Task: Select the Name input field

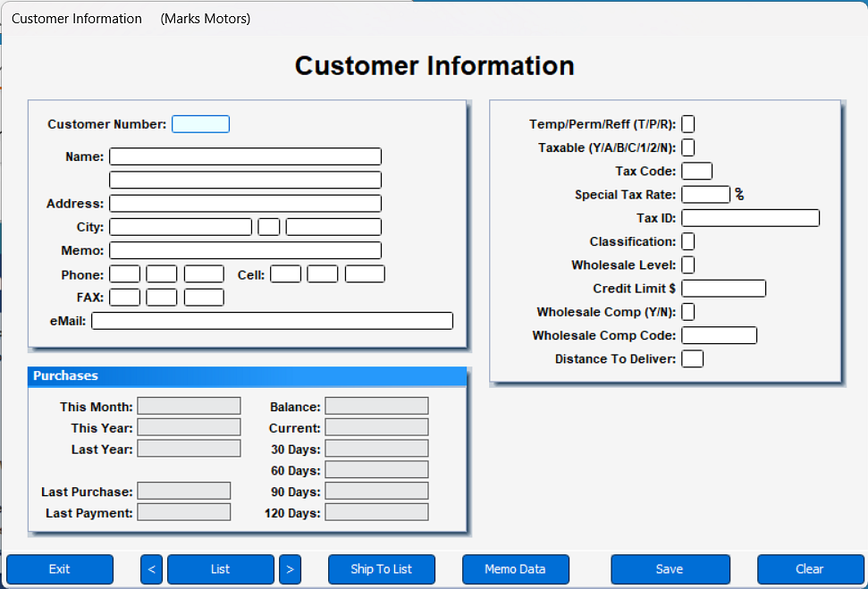Action: coord(244,156)
